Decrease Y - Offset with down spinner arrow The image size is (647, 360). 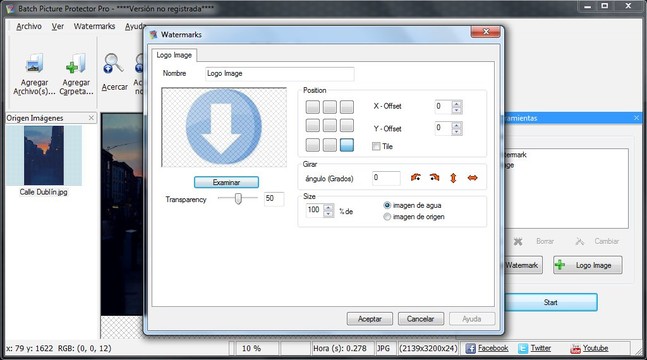tap(456, 132)
